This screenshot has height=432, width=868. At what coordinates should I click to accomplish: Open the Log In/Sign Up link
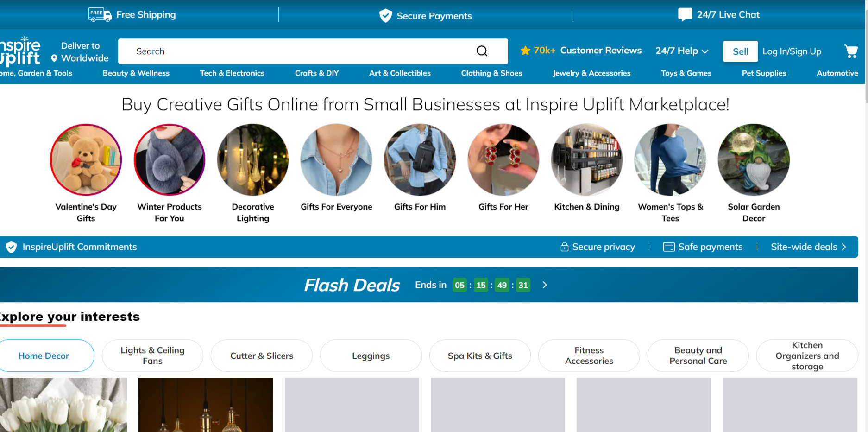pos(792,51)
